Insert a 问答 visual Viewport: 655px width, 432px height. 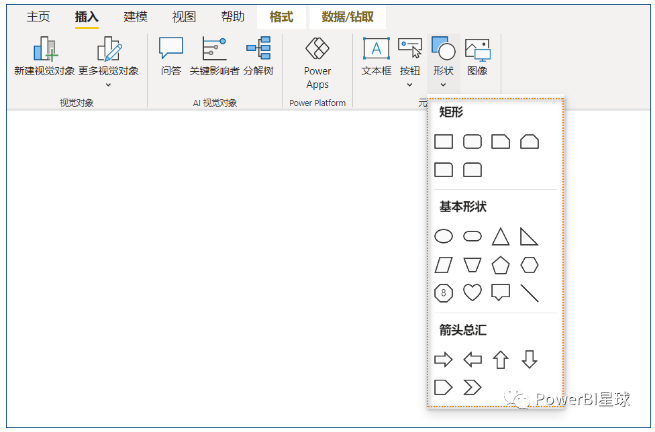(171, 56)
